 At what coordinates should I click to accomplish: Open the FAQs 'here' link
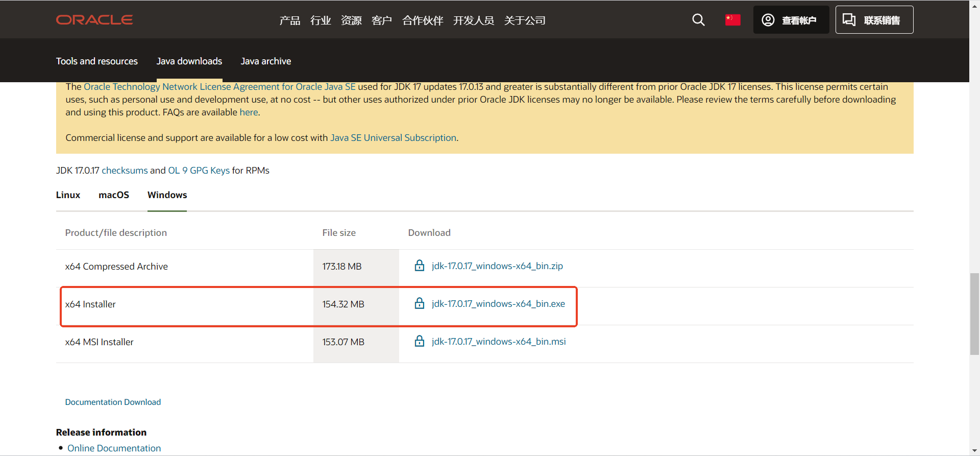click(249, 112)
